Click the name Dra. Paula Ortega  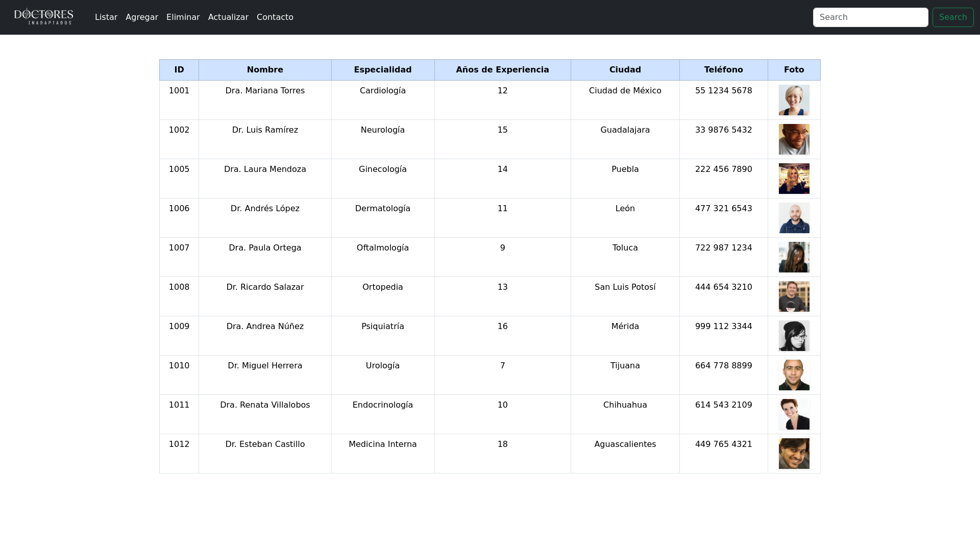(x=265, y=248)
